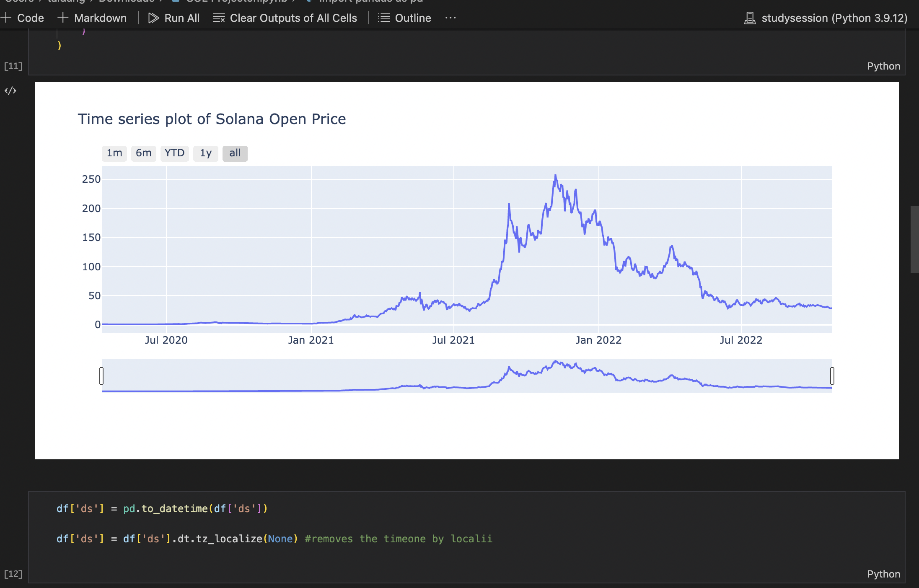Click the Jan 2021 axis label
Viewport: 919px width, 588px height.
coord(311,340)
